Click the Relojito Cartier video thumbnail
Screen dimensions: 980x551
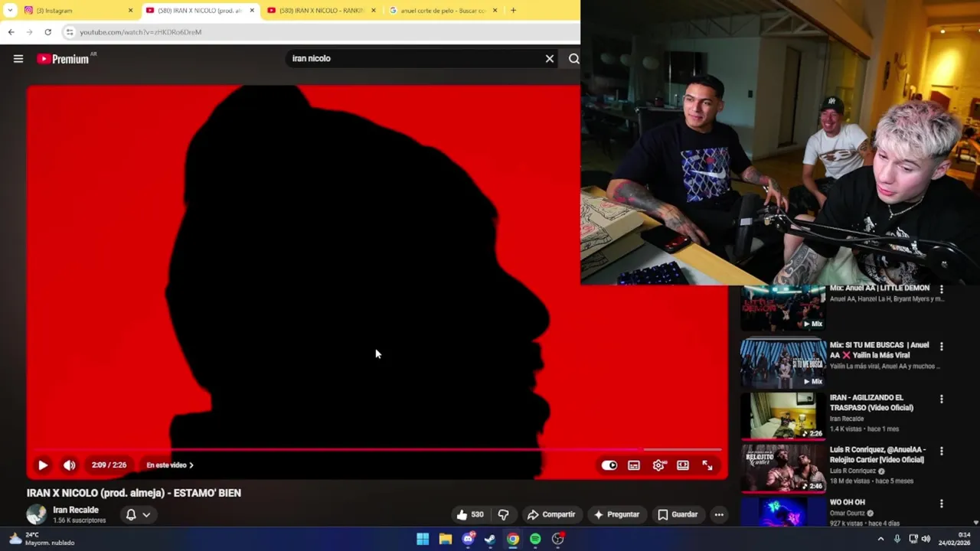pyautogui.click(x=782, y=468)
